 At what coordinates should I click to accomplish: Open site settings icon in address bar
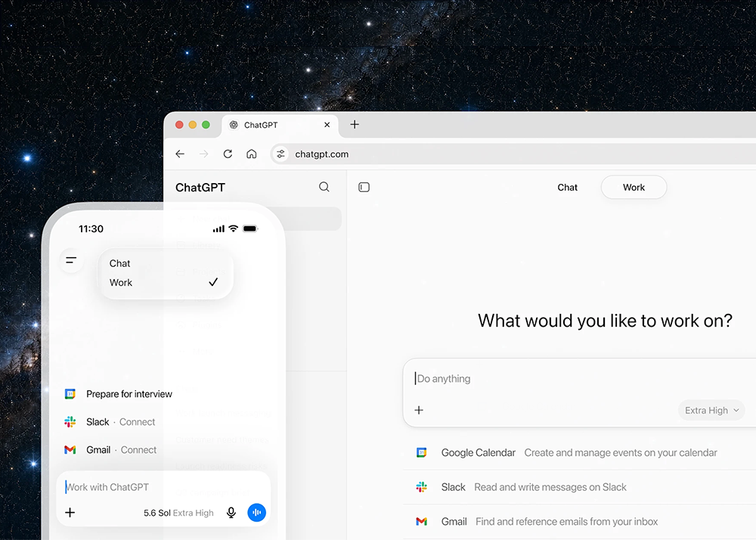280,154
